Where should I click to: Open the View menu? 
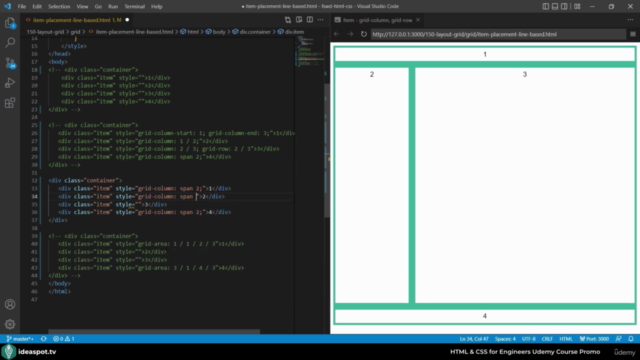[82, 7]
